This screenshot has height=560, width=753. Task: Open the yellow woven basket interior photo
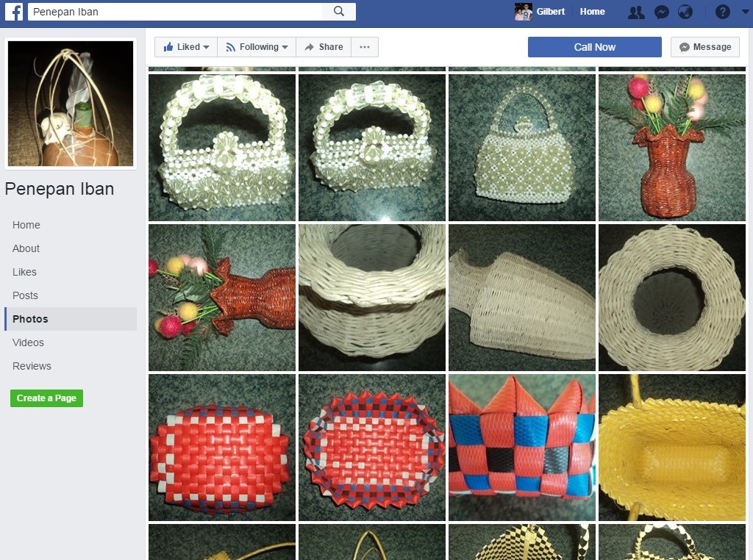click(672, 448)
